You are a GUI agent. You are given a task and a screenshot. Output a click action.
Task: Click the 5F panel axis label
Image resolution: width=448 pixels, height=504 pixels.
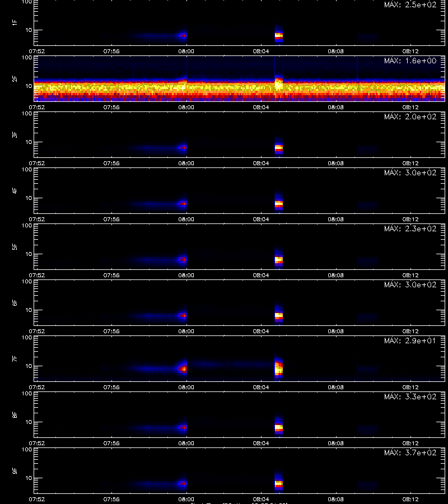pyautogui.click(x=15, y=246)
